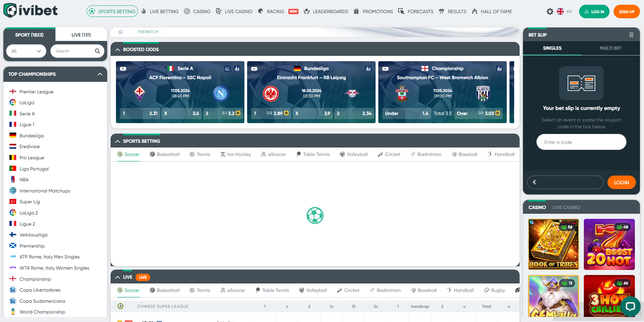Switch to SPORT (1823) tab
The image size is (644, 322).
tap(29, 35)
